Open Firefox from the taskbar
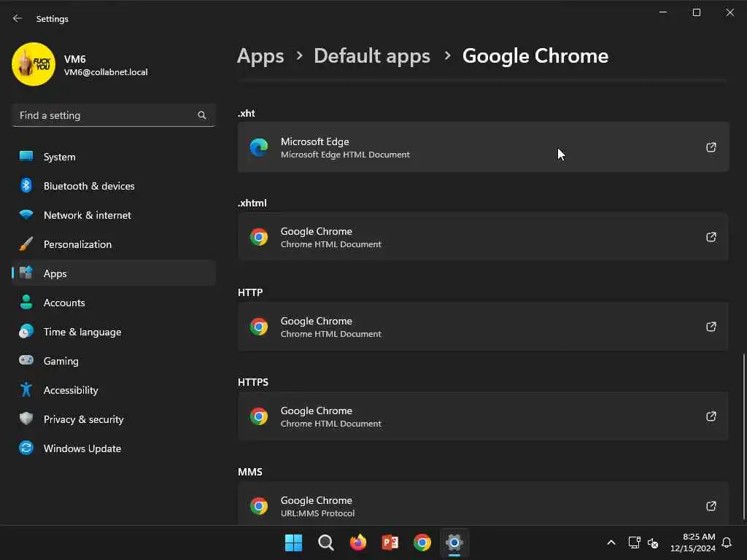The width and height of the screenshot is (747, 560). point(358,542)
